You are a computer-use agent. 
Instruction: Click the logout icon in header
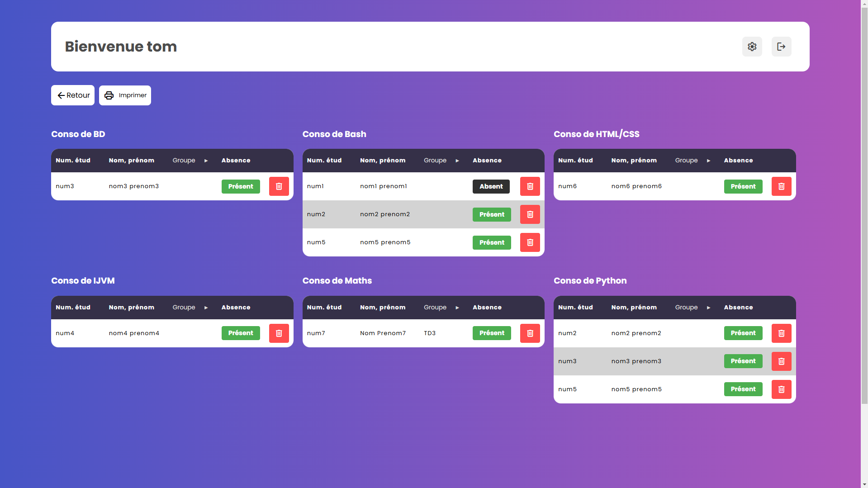(781, 47)
